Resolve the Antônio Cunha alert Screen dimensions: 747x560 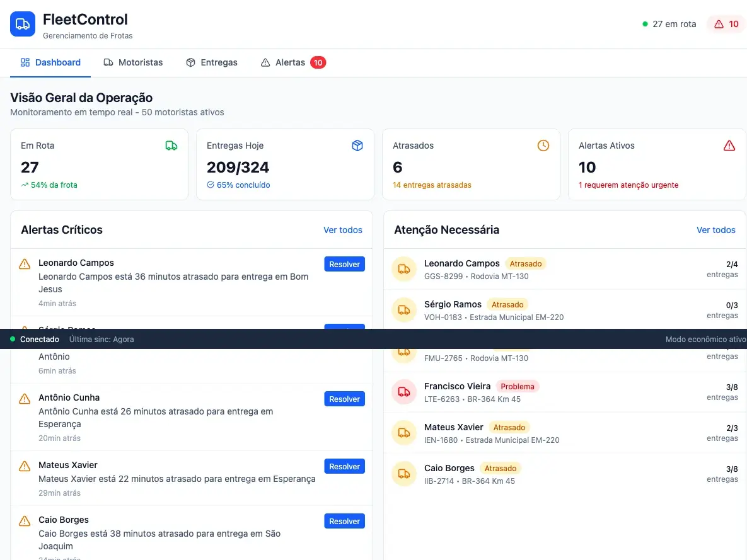coord(344,399)
